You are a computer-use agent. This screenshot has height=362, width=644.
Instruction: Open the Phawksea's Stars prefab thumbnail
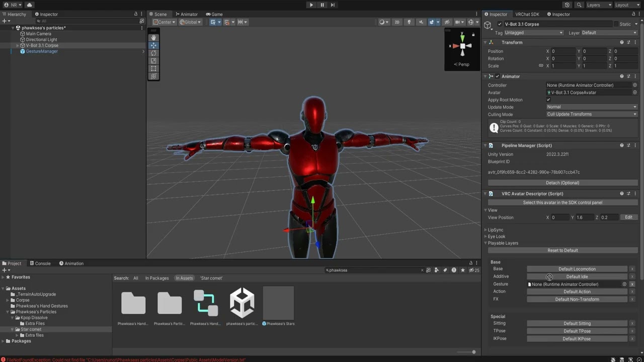coord(278,303)
